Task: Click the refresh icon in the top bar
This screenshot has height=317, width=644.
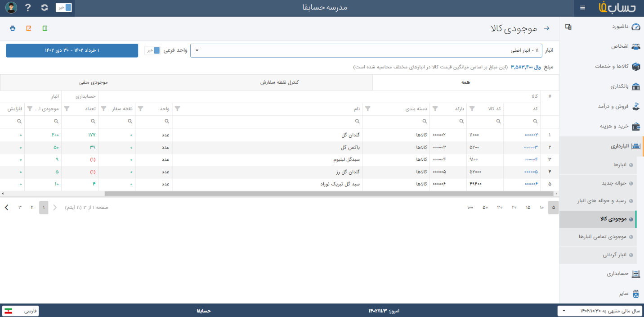Action: pyautogui.click(x=44, y=8)
